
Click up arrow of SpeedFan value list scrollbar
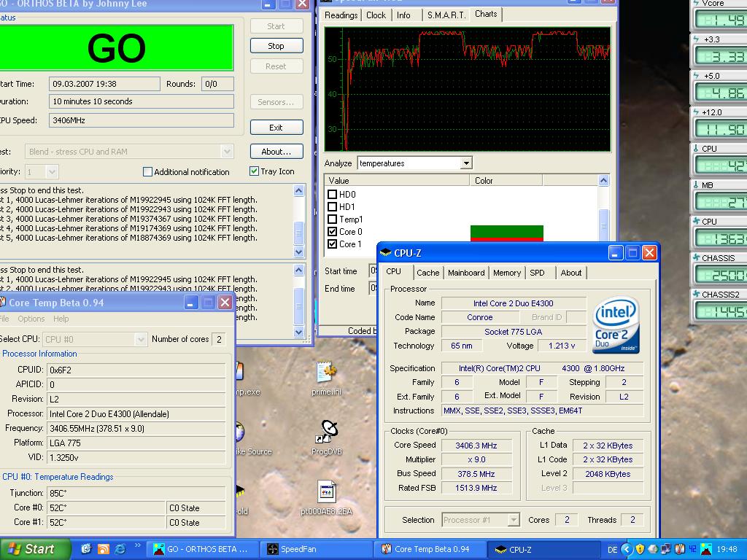click(x=603, y=181)
